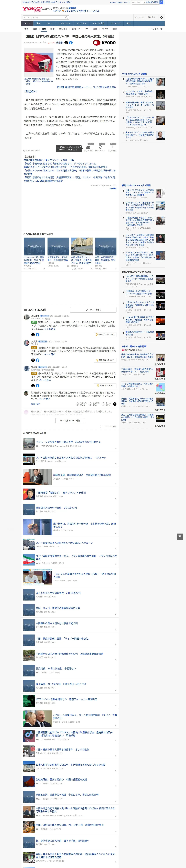Share article on Facebook from headline bar
The width and height of the screenshot is (186, 868).
(x=71, y=43)
